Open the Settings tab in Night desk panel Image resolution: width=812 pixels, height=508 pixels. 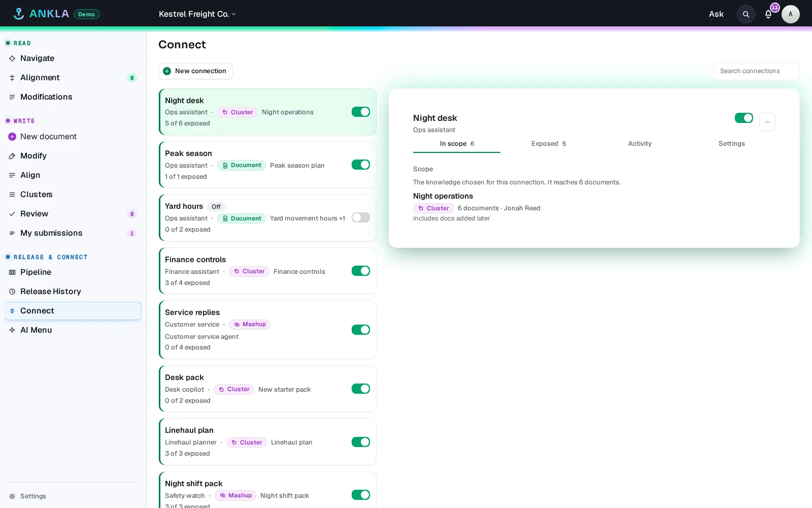pos(732,144)
